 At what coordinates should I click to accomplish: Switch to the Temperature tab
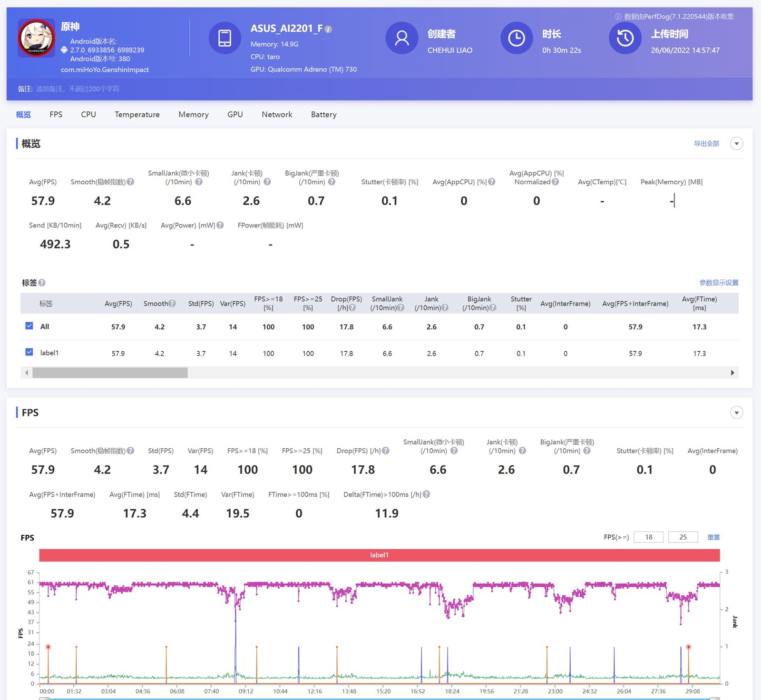(137, 115)
